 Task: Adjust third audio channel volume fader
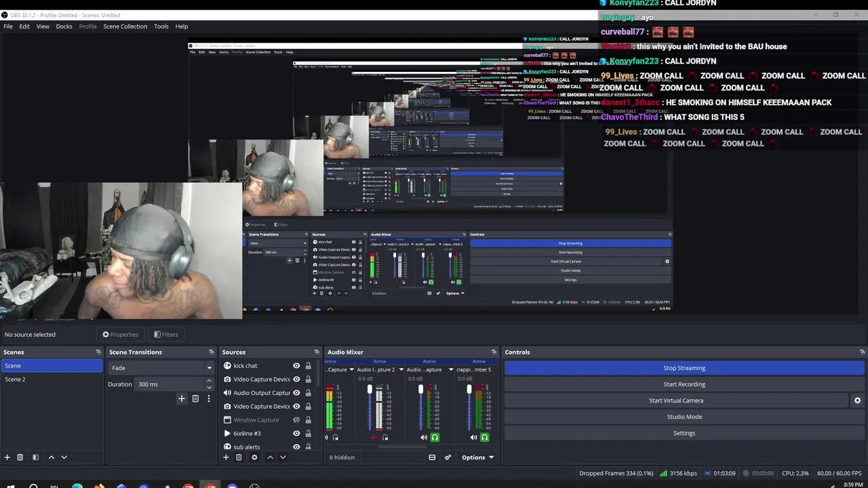[420, 390]
